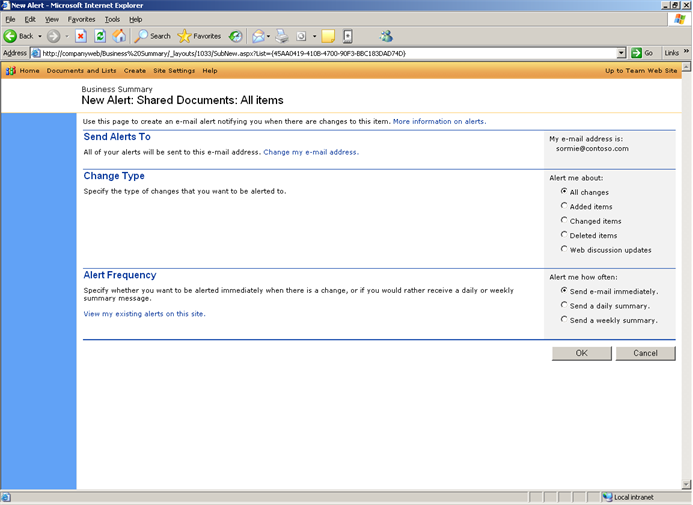
Task: Click the Messenger icon in toolbar
Action: [x=386, y=36]
